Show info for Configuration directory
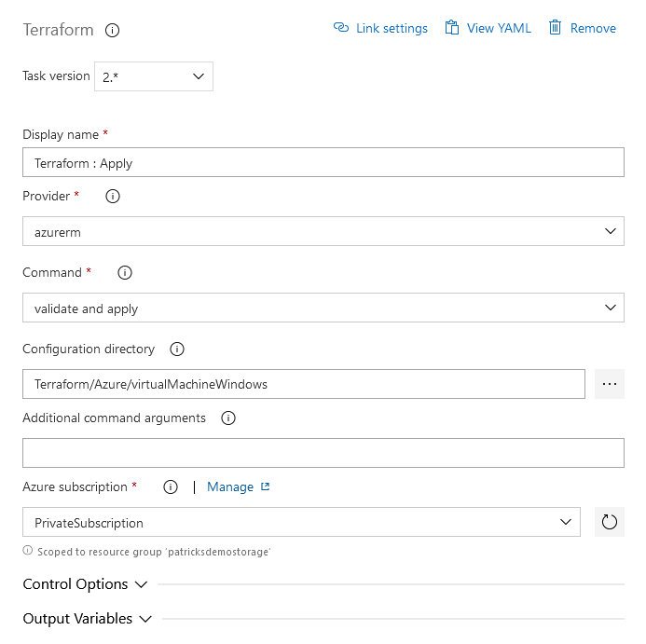Image resolution: width=646 pixels, height=644 pixels. 177,349
